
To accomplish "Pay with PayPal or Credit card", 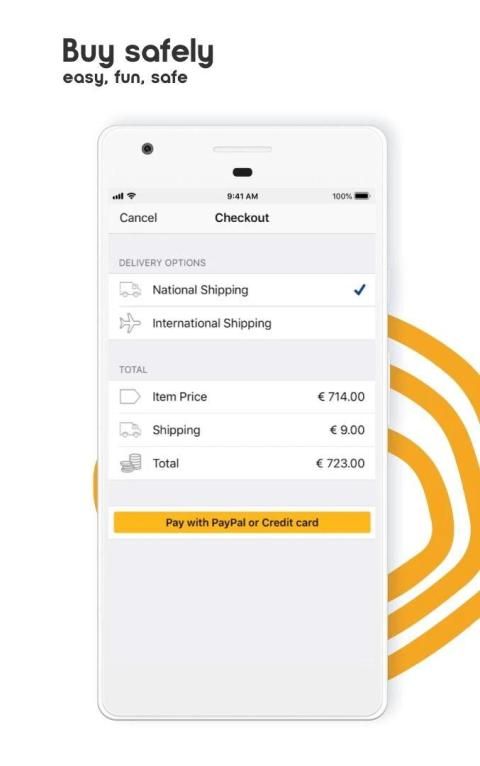I will pyautogui.click(x=242, y=522).
